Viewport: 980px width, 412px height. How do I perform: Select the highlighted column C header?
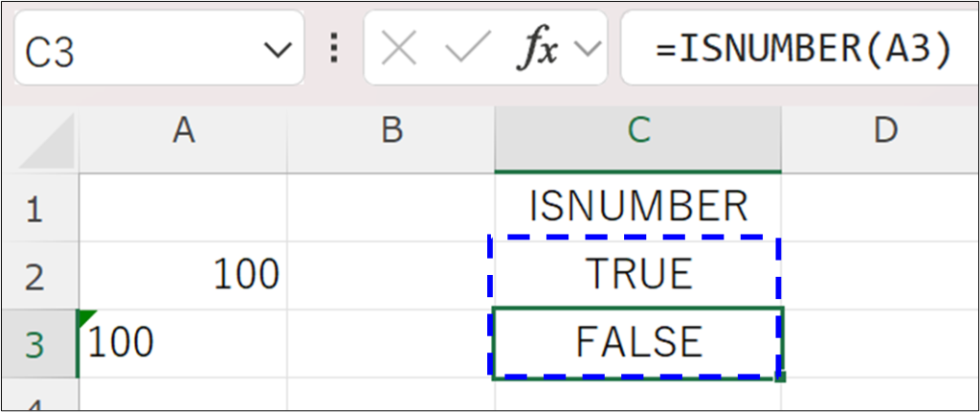(x=637, y=131)
